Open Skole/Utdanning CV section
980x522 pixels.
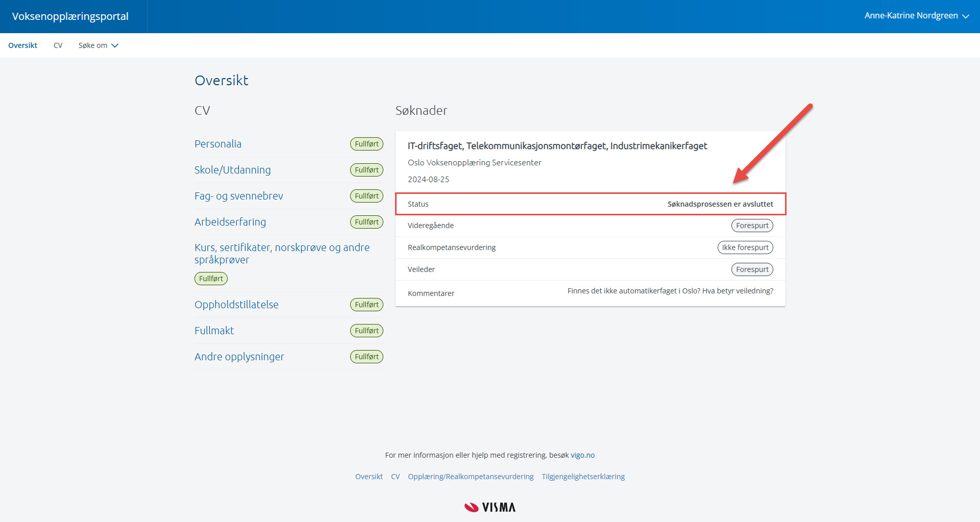(232, 170)
